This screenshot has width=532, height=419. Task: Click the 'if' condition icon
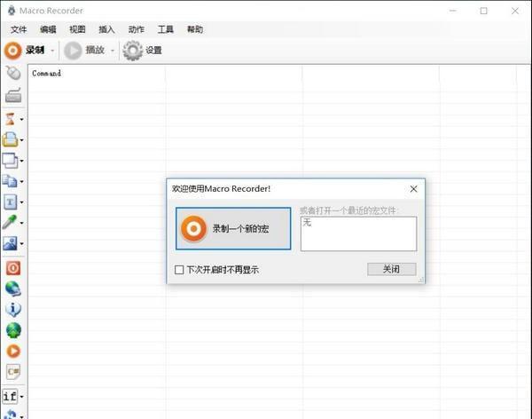tap(10, 396)
